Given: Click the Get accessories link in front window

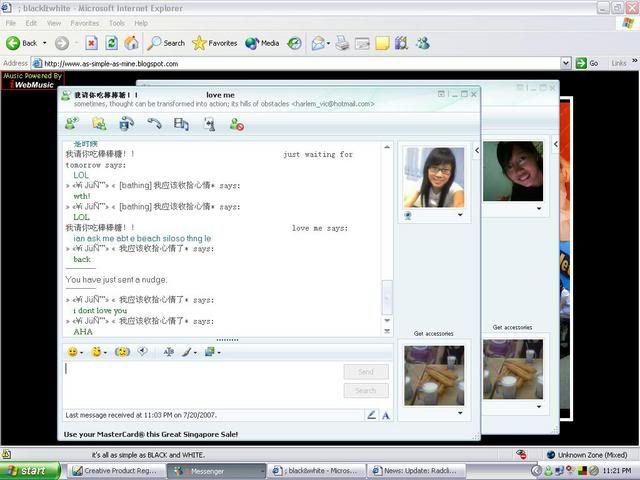Looking at the screenshot, I should tap(433, 333).
